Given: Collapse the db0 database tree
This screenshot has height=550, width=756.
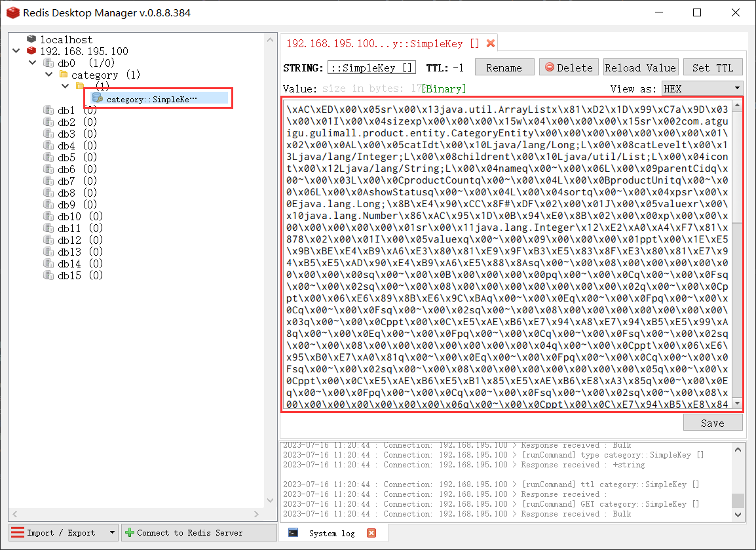Looking at the screenshot, I should point(32,63).
